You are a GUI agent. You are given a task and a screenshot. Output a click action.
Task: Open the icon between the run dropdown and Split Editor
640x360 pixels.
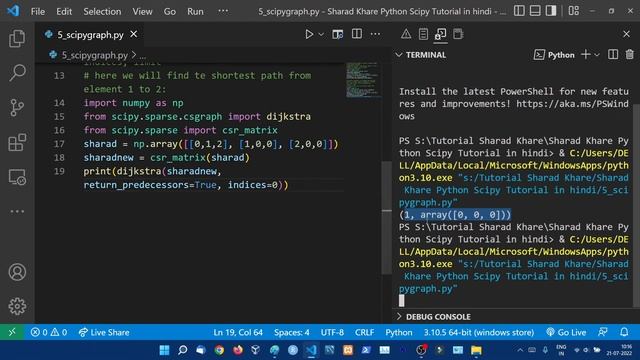pos(338,34)
